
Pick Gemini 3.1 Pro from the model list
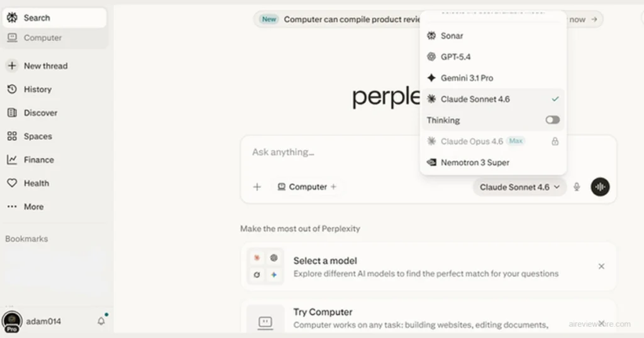click(467, 78)
